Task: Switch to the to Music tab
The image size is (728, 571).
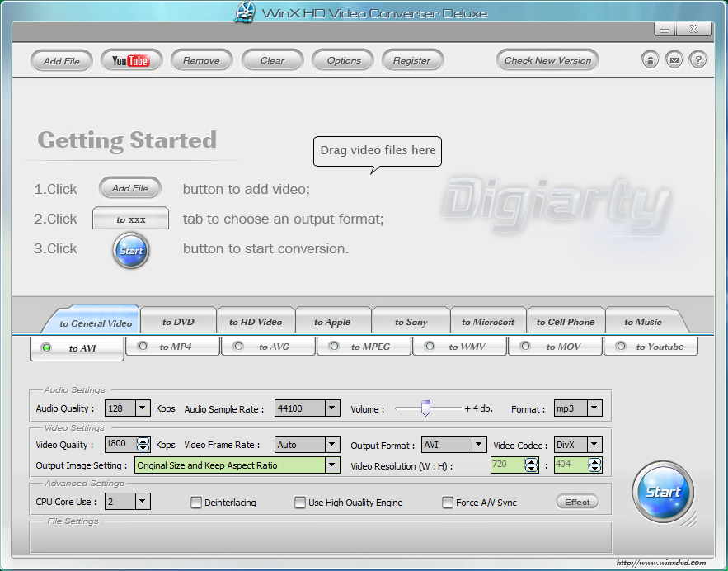Action: (x=645, y=321)
